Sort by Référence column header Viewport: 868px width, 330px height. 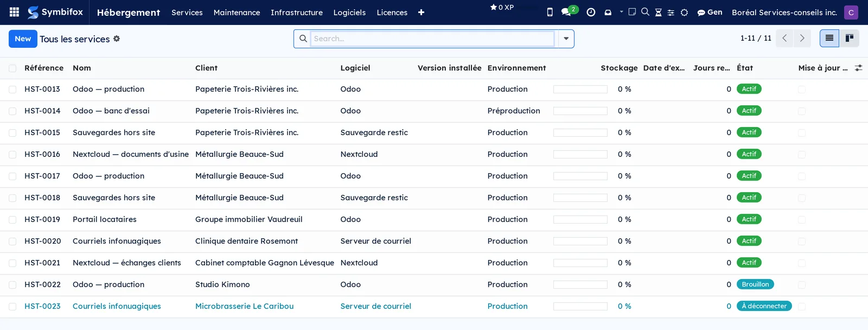click(44, 68)
